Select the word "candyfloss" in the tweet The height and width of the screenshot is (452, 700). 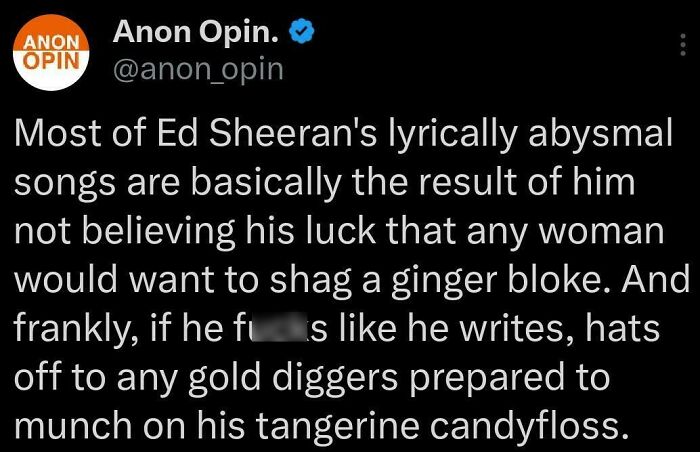pyautogui.click(x=522, y=425)
